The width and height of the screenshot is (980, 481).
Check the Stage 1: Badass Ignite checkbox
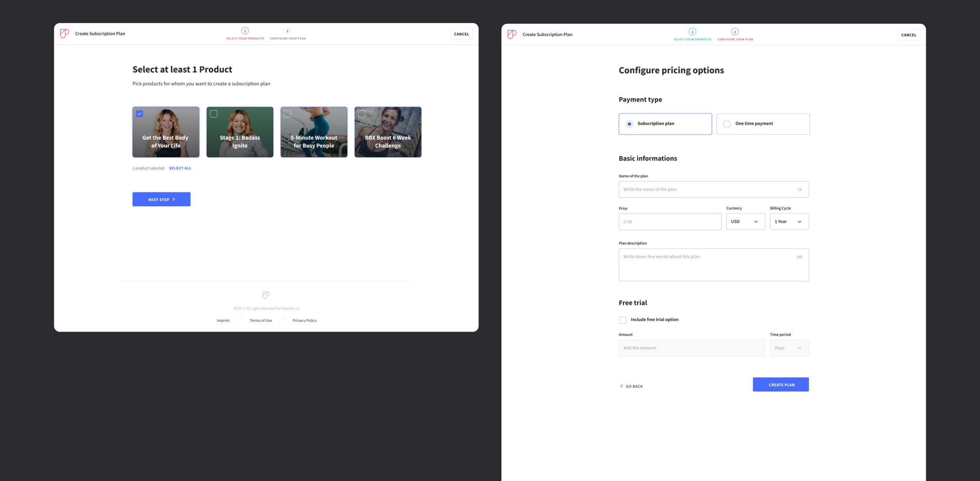[x=214, y=114]
